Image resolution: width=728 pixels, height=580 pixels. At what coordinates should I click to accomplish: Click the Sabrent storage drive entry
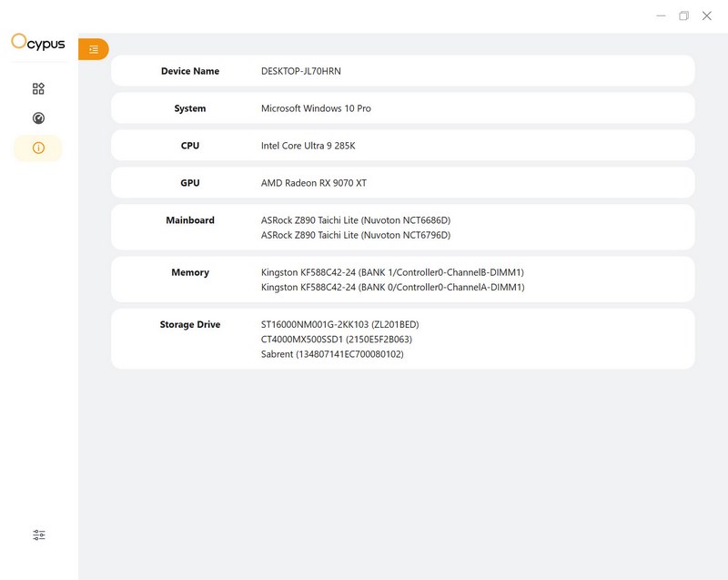pos(332,354)
